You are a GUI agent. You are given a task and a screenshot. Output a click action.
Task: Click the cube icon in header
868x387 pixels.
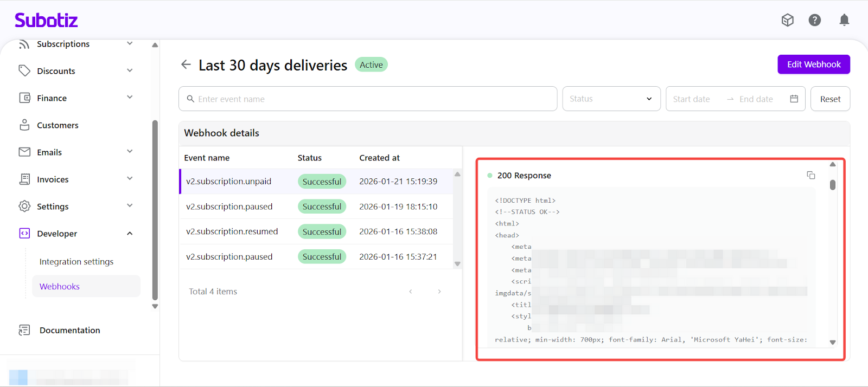[x=787, y=21]
